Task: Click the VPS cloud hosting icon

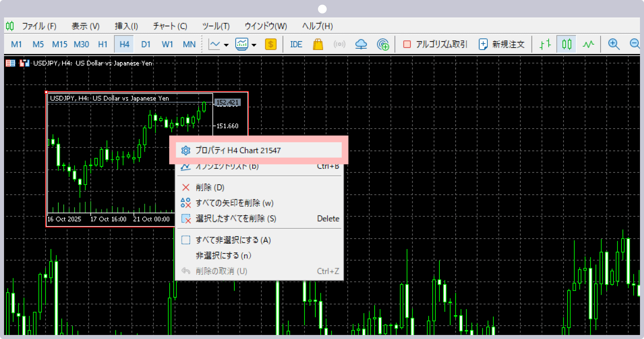Action: click(x=361, y=44)
